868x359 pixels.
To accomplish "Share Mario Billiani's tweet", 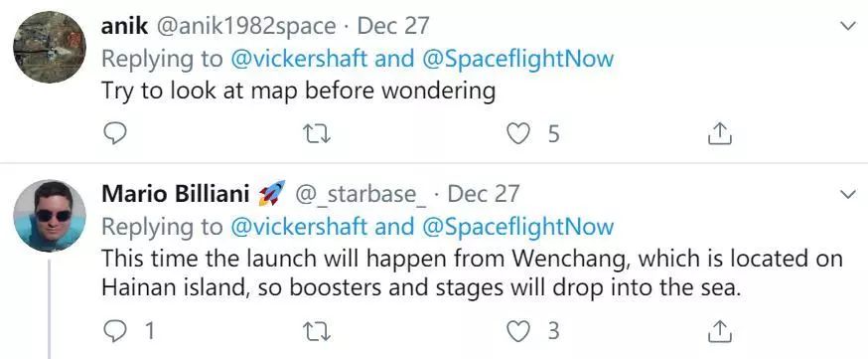I will point(720,331).
